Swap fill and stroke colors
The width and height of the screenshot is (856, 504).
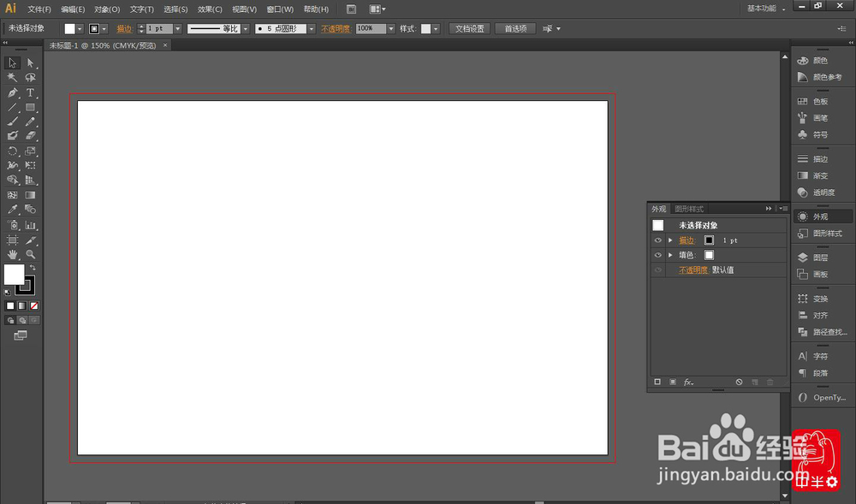click(x=33, y=267)
